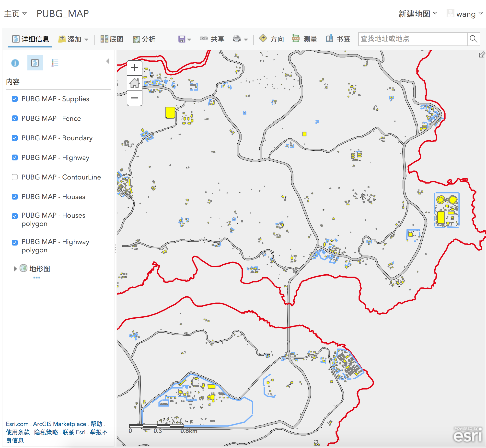Open the Basemap gallery (底图)

coord(112,39)
